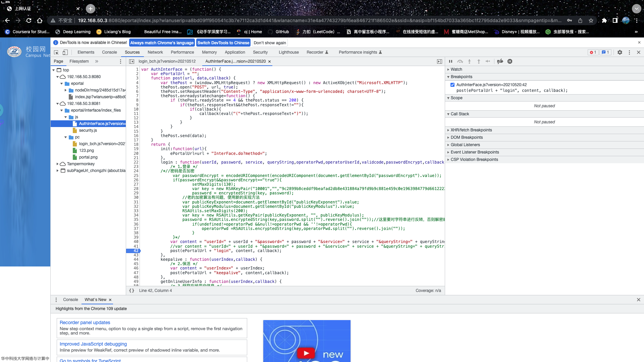Viewport: 644px width, 362px height.
Task: Select security.js in the file tree
Action: click(x=88, y=130)
